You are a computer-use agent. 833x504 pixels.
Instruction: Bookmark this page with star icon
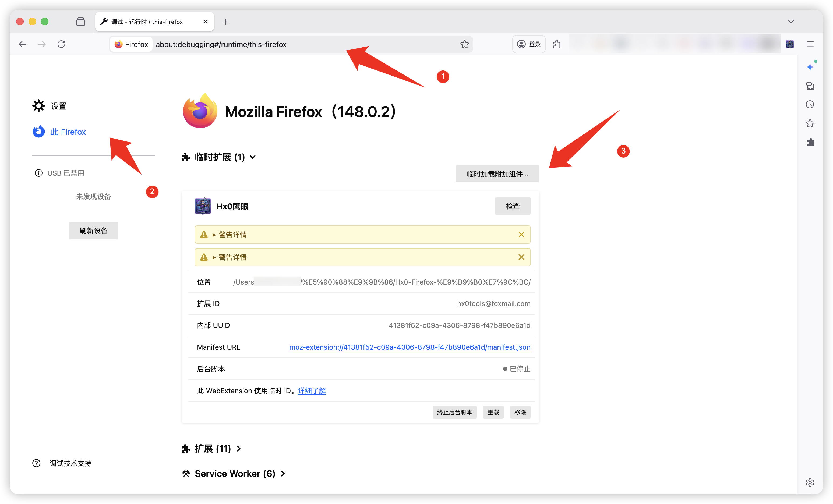(464, 44)
